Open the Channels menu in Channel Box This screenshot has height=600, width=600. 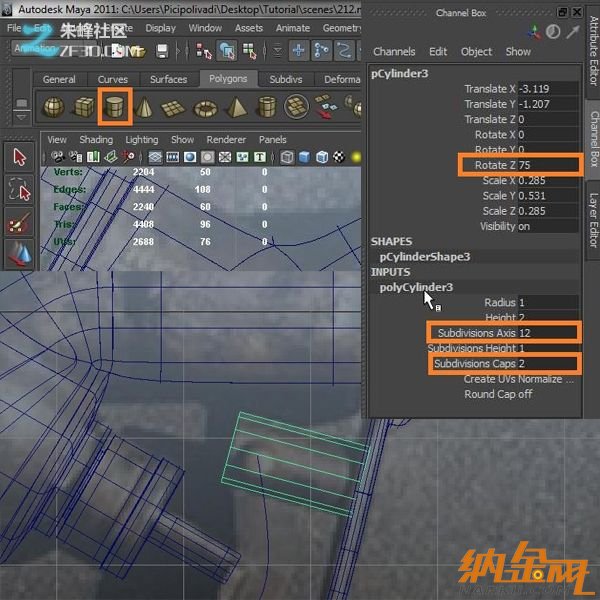pos(394,52)
